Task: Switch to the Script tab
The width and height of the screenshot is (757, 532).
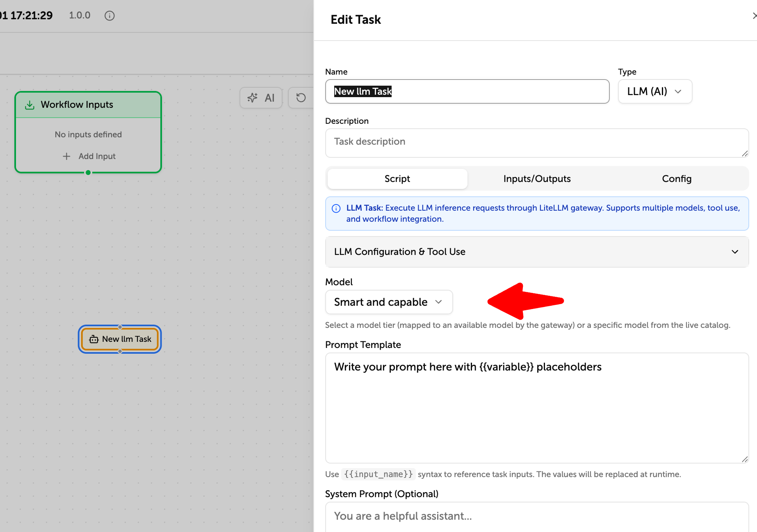Action: pyautogui.click(x=397, y=179)
